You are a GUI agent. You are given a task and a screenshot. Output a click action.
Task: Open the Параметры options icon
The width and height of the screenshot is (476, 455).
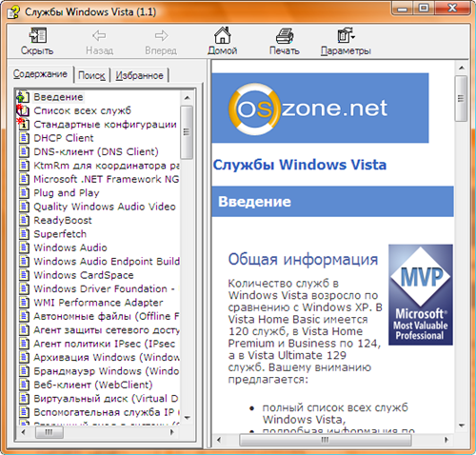click(x=346, y=35)
